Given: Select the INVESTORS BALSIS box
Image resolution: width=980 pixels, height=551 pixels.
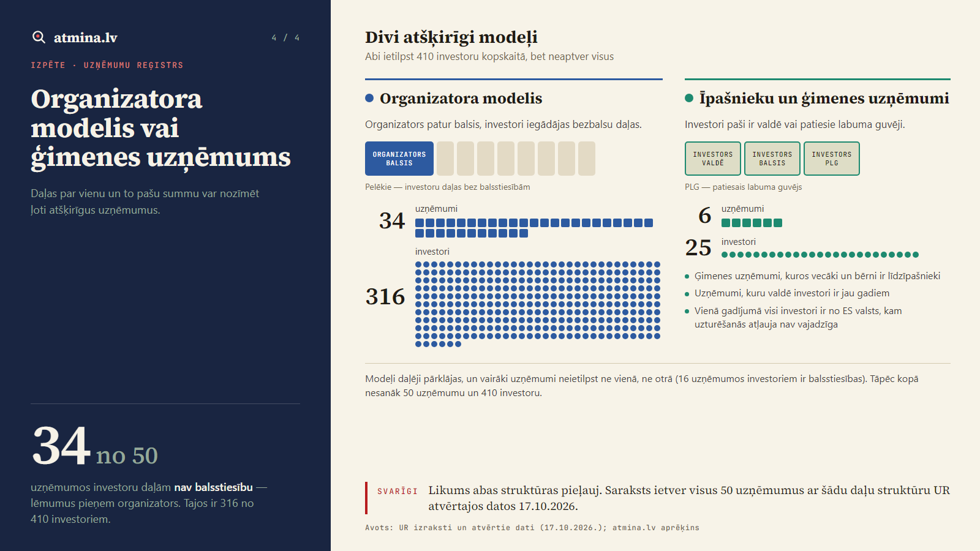Looking at the screenshot, I should pos(772,159).
